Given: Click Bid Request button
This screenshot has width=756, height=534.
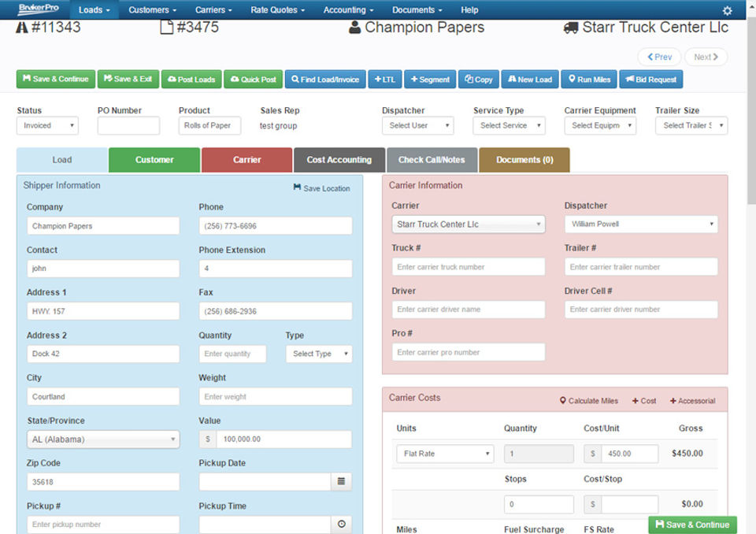Looking at the screenshot, I should [x=651, y=79].
